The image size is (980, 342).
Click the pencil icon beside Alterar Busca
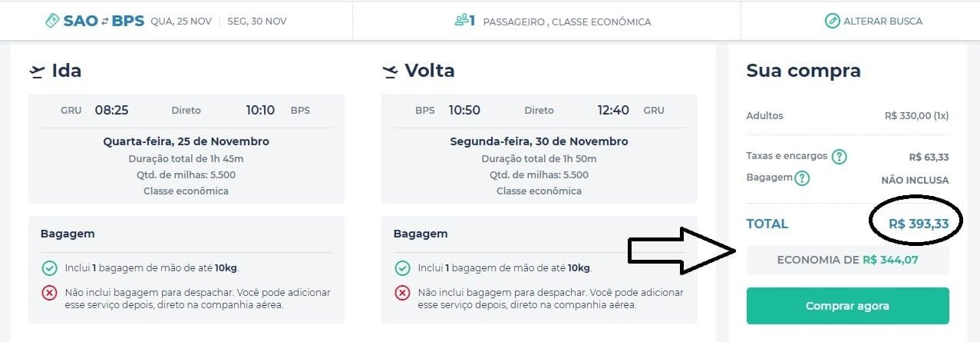click(x=832, y=21)
